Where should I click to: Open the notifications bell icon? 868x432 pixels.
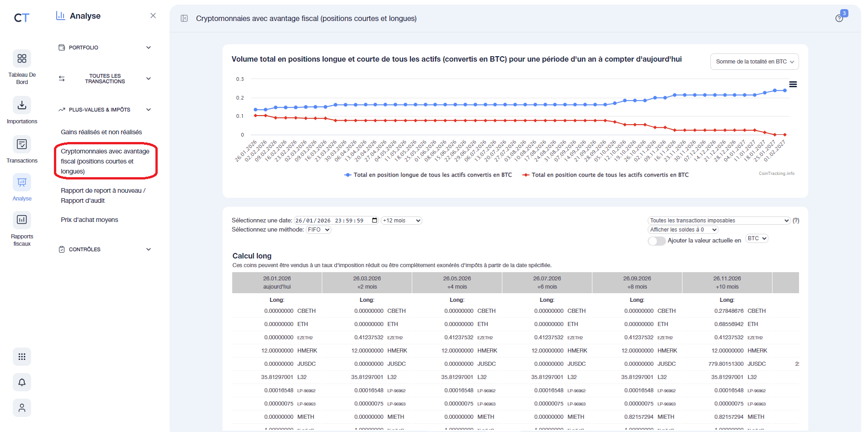[21, 382]
